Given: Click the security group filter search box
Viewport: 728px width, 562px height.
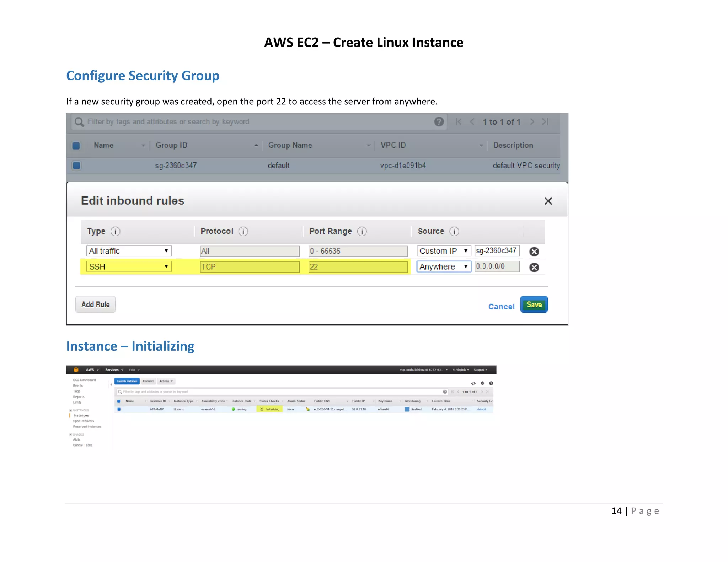Looking at the screenshot, I should pyautogui.click(x=259, y=122).
